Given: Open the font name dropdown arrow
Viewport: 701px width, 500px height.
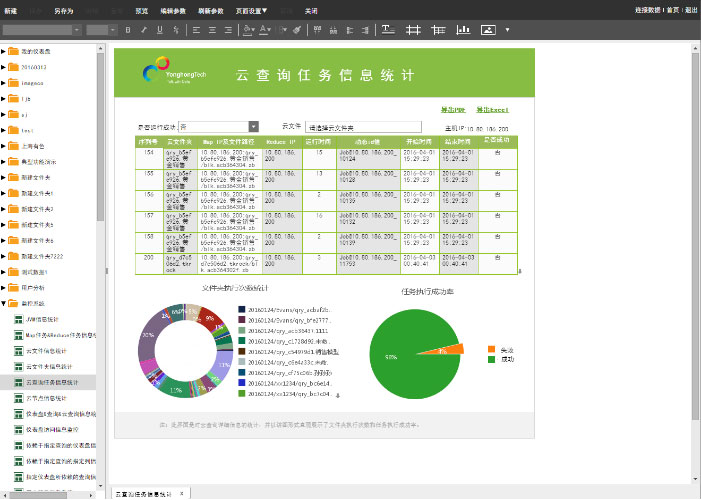Looking at the screenshot, I should [x=77, y=30].
